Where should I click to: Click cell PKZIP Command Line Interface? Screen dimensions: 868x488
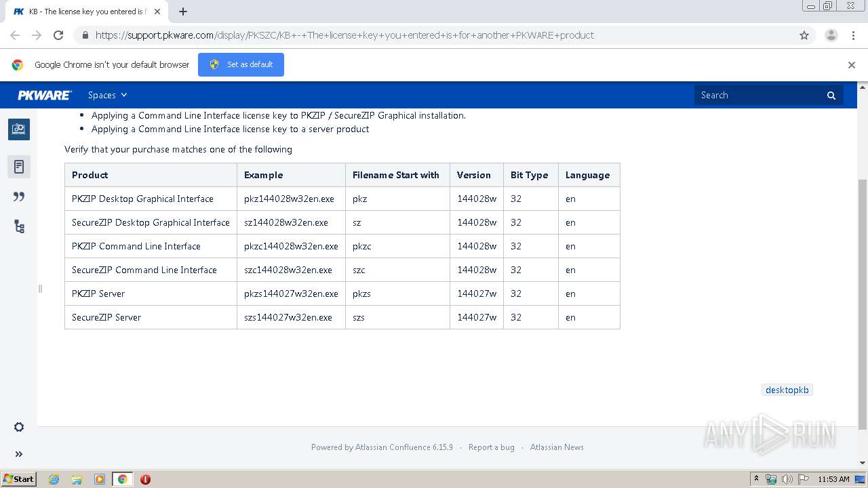pos(151,246)
